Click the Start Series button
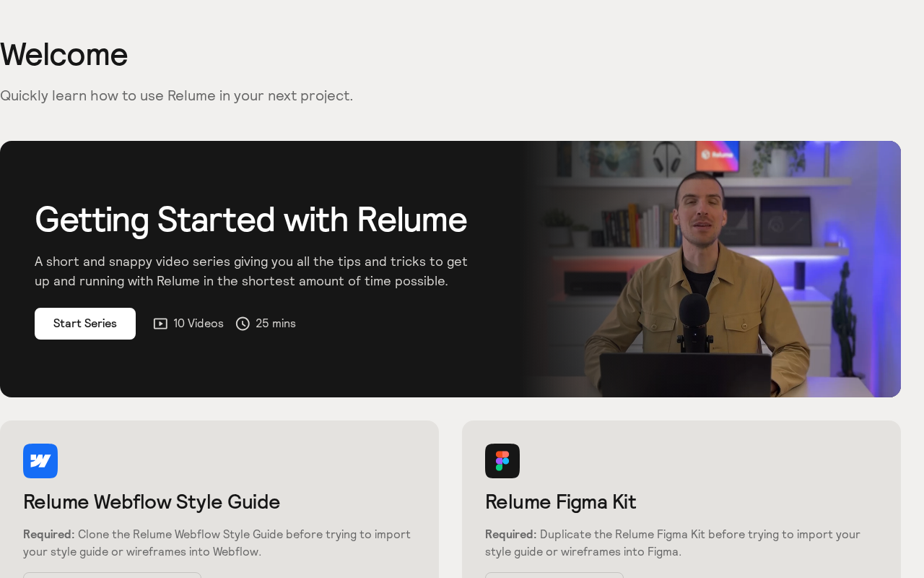Screen dimensions: 924x578 click(85, 324)
